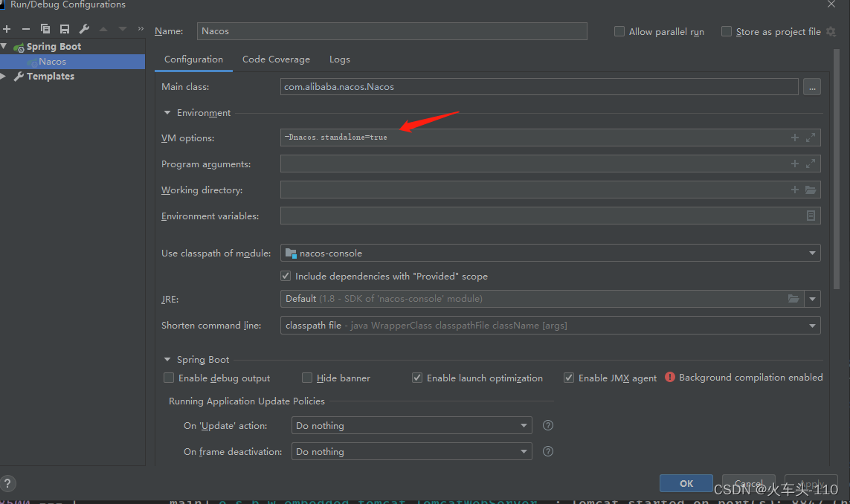The height and width of the screenshot is (504, 850).
Task: Open the dialog help question mark
Action: (x=7, y=483)
